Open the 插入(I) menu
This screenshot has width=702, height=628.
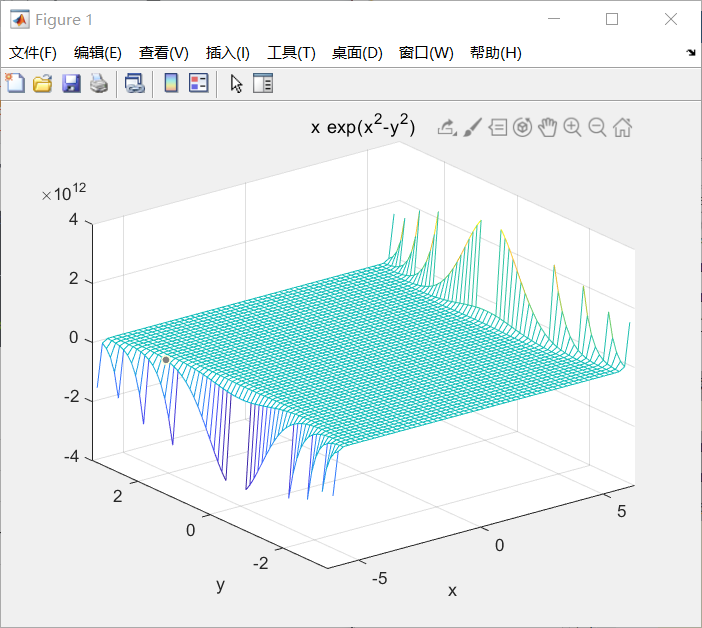pyautogui.click(x=227, y=53)
